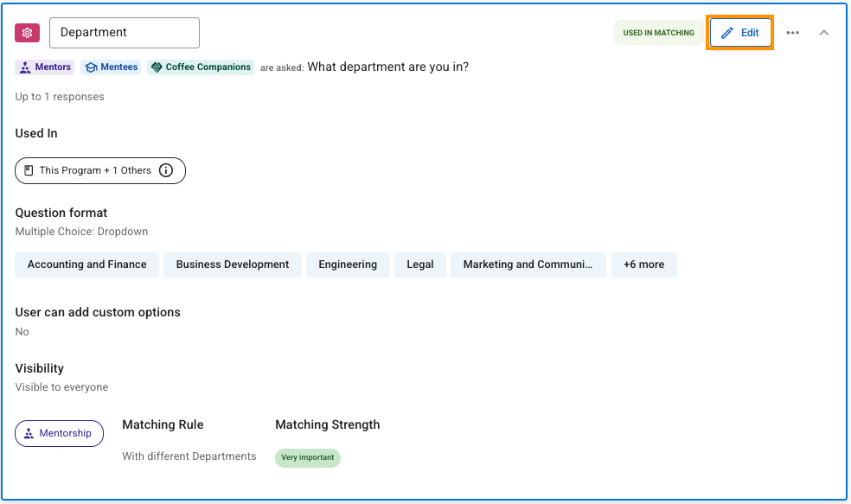The height and width of the screenshot is (504, 851).
Task: Select the Business Development option chip
Action: point(233,265)
